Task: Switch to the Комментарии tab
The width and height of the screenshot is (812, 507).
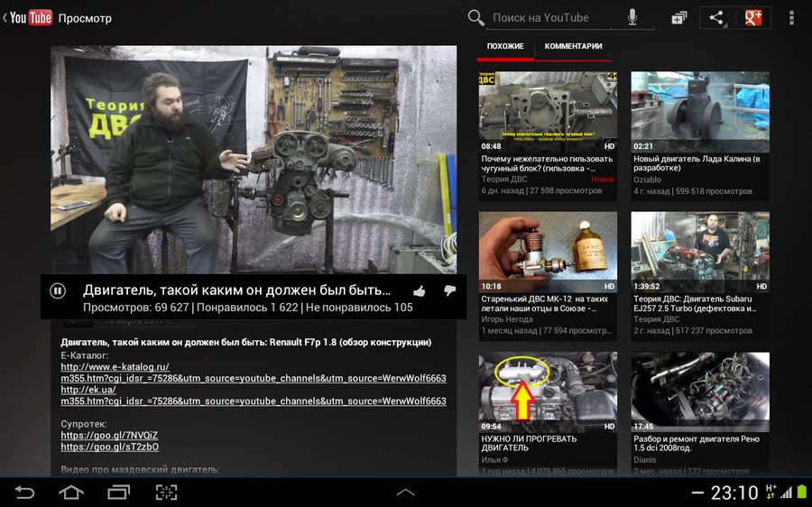Action: [x=573, y=46]
